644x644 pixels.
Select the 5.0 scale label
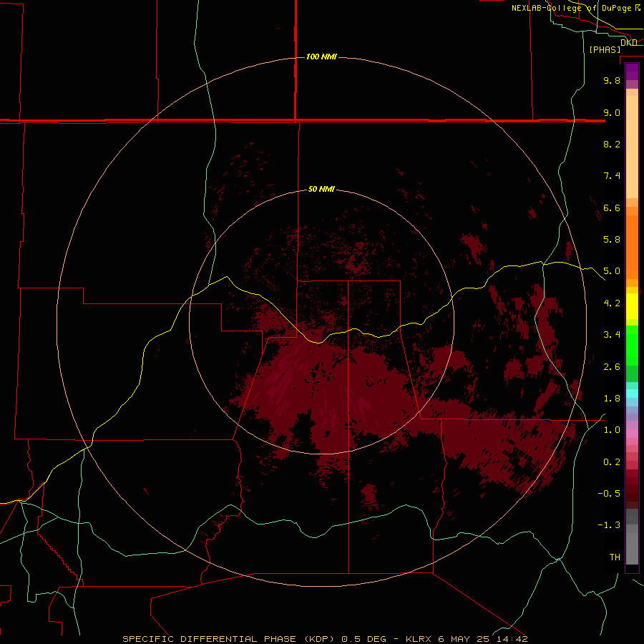(x=612, y=271)
